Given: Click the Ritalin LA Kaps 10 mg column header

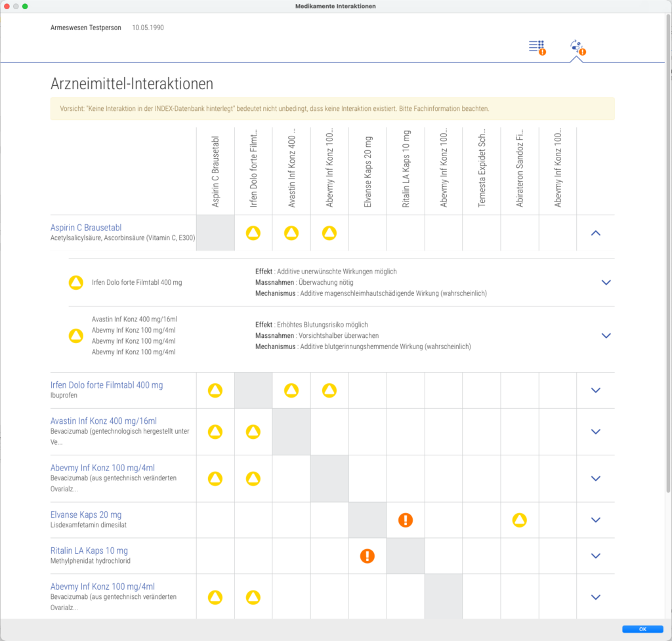Looking at the screenshot, I should 406,169.
